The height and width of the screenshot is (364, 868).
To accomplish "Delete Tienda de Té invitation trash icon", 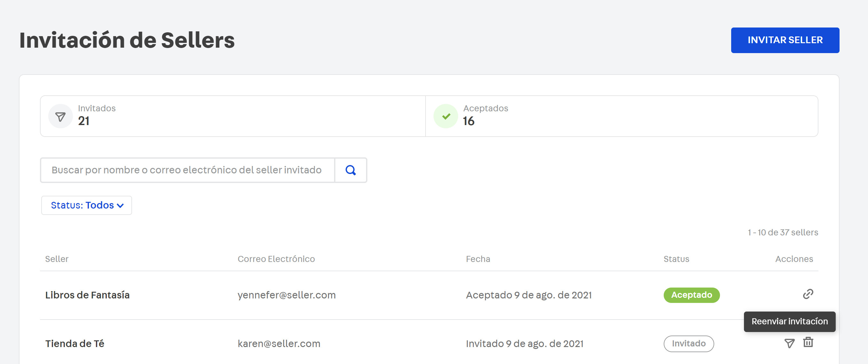I will click(808, 343).
